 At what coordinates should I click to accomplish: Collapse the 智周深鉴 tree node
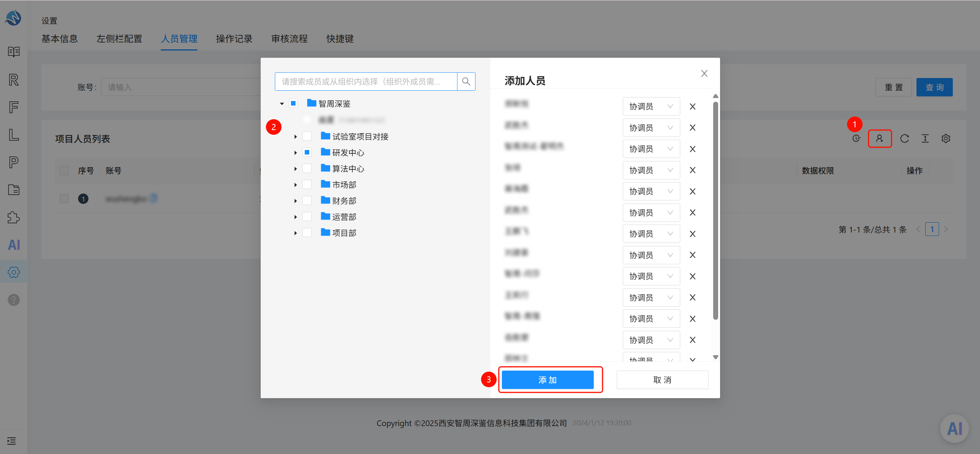pos(282,104)
